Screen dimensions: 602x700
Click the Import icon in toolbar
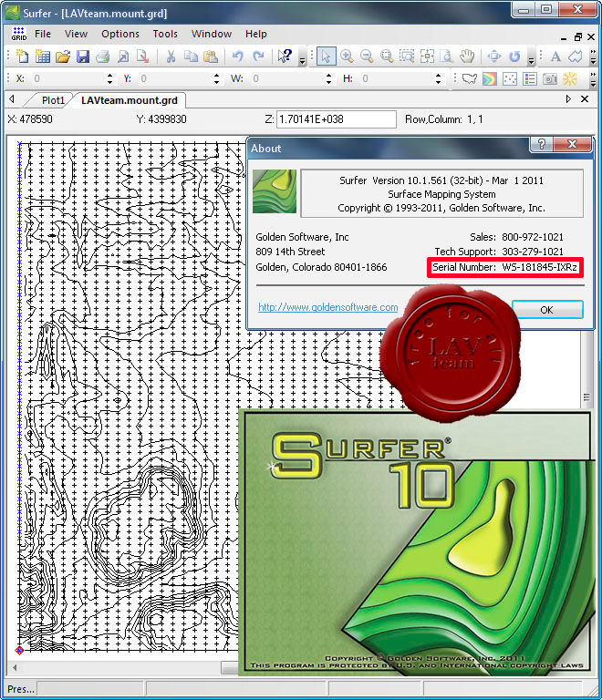(x=123, y=57)
